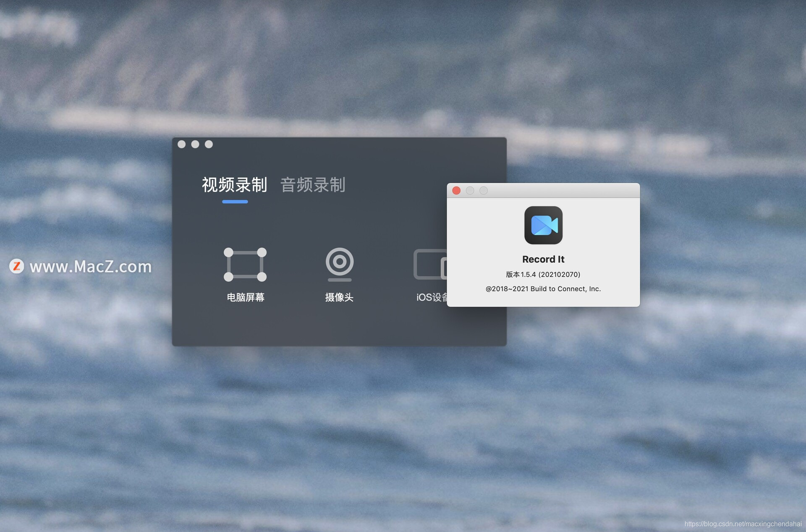The height and width of the screenshot is (532, 806).
Task: Click the 电脑屏幕 text label
Action: pos(246,297)
